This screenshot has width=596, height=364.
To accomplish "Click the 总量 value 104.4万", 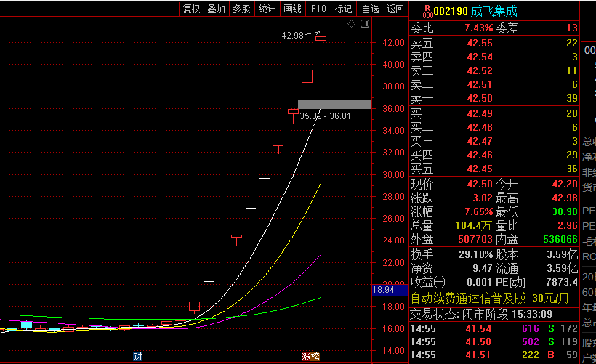I will tap(473, 225).
